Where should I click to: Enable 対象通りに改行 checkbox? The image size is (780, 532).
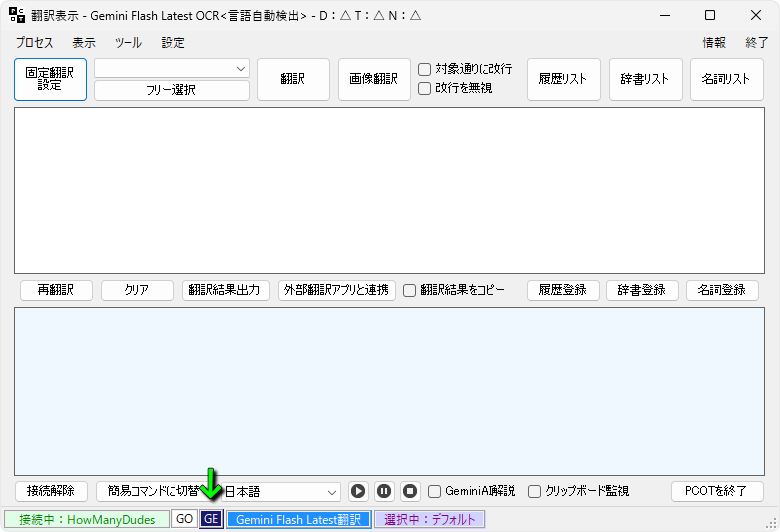[425, 69]
